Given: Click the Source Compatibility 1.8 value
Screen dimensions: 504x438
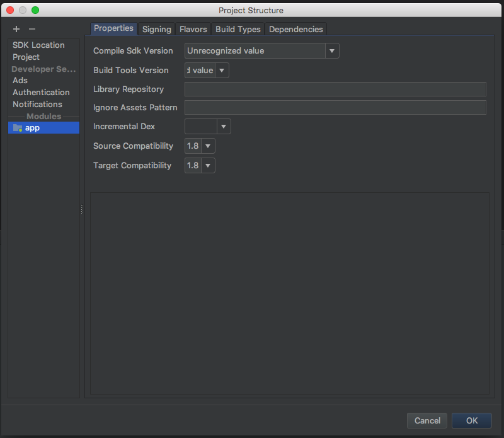Looking at the screenshot, I should (193, 146).
